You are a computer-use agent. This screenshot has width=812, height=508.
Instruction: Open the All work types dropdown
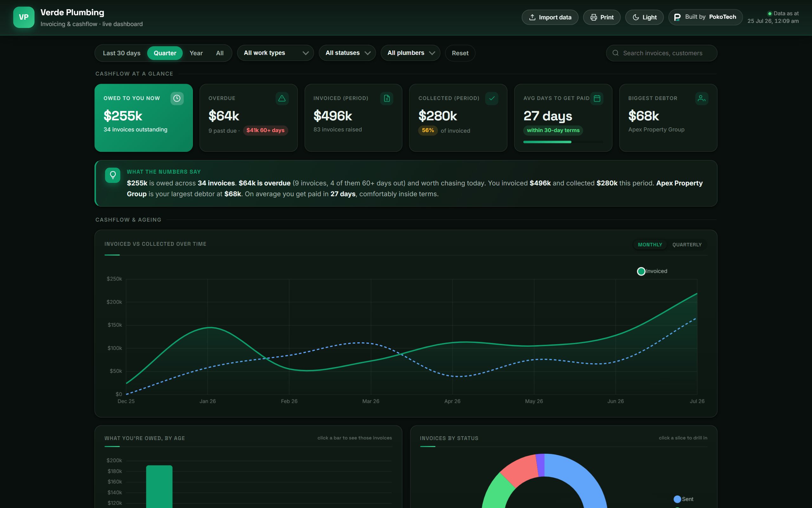(x=275, y=53)
